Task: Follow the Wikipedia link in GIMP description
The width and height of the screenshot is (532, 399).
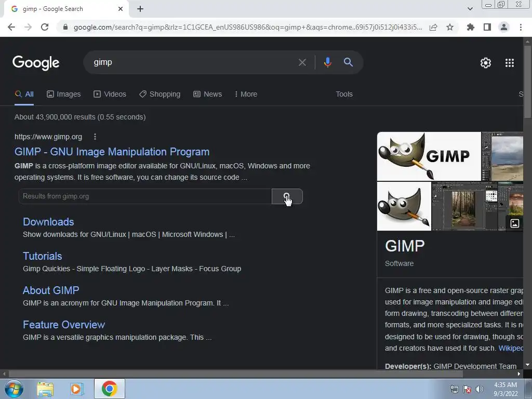Action: (x=511, y=348)
